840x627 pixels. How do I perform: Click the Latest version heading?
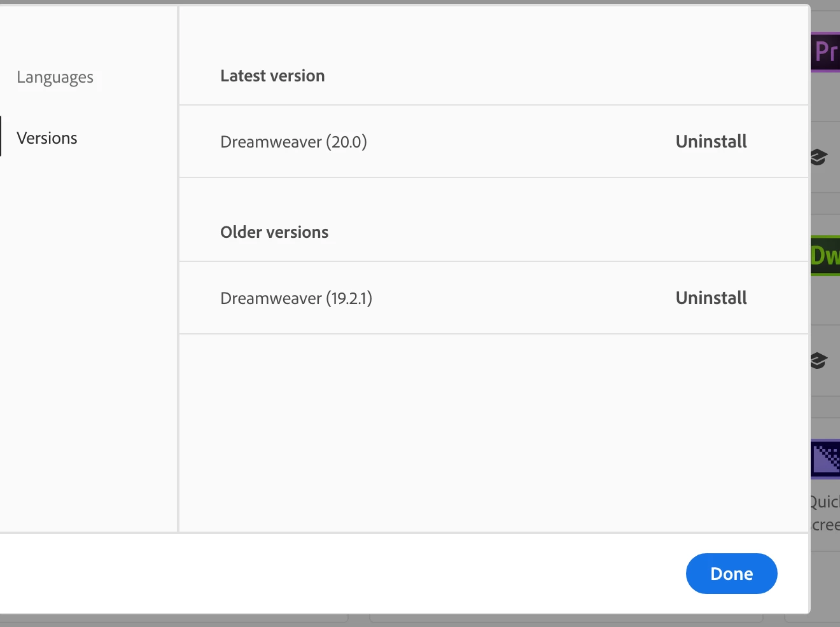(x=272, y=76)
